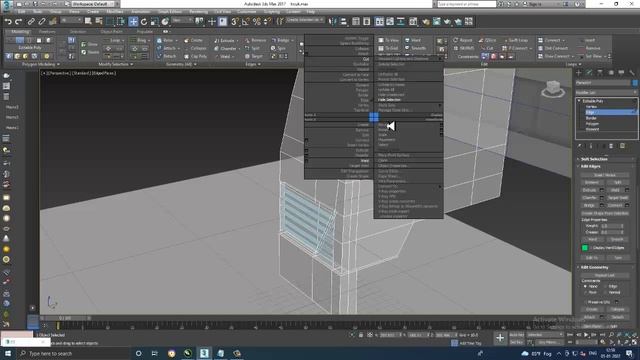Open the 3ds Max taskbar icon
This screenshot has width=640, height=360.
point(204,353)
